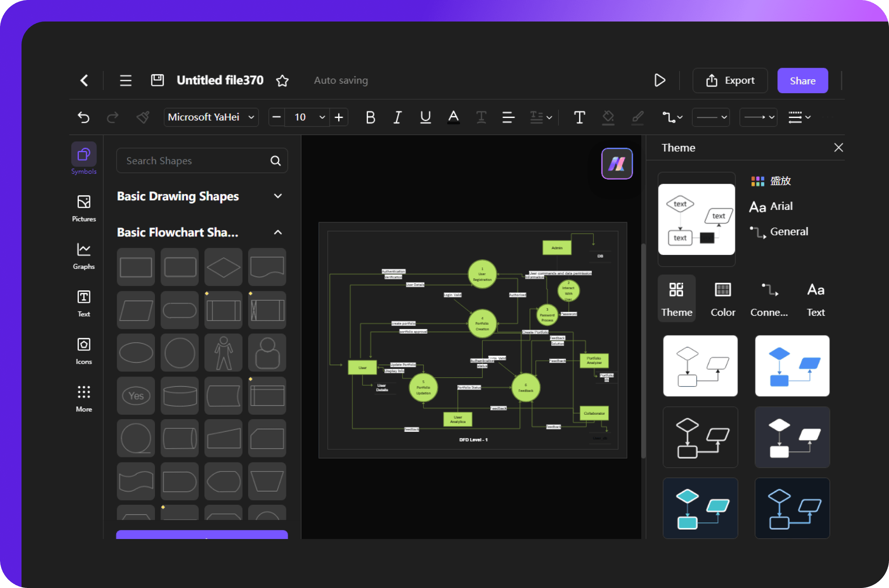Click the Share button
The width and height of the screenshot is (889, 588).
[802, 80]
